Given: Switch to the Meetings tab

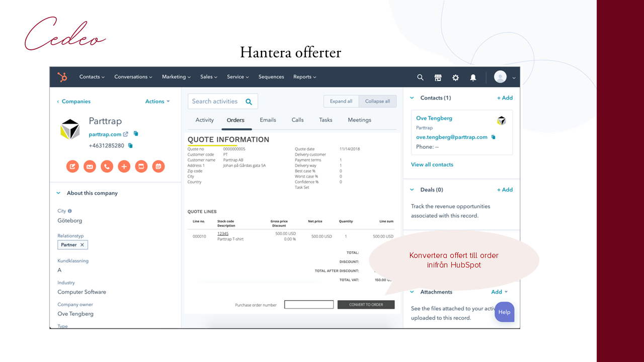Looking at the screenshot, I should coord(359,120).
